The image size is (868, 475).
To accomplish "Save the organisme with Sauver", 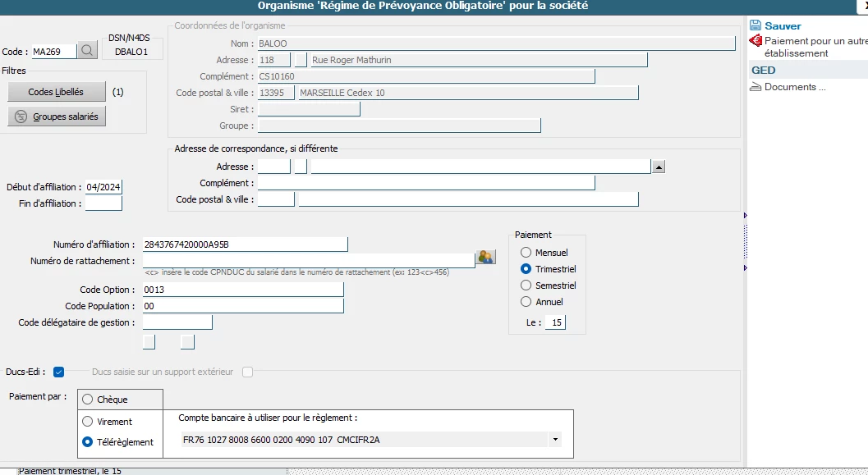I will pyautogui.click(x=783, y=26).
